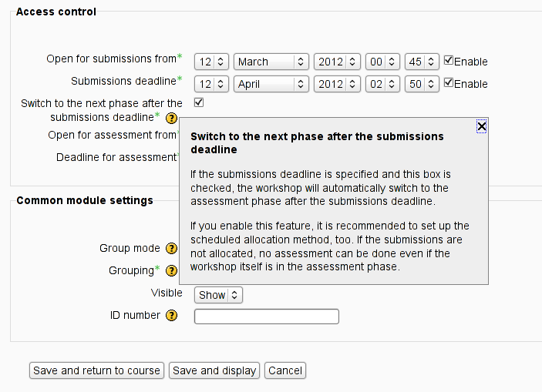Screen dimensions: 542x392
Task: Open ID number help icon
Action: pyautogui.click(x=171, y=315)
